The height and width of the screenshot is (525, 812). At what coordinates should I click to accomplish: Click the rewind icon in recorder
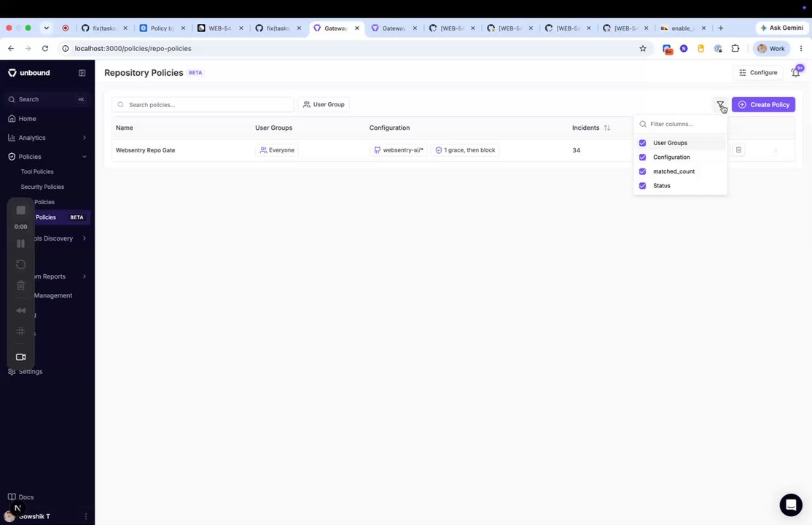pyautogui.click(x=20, y=311)
